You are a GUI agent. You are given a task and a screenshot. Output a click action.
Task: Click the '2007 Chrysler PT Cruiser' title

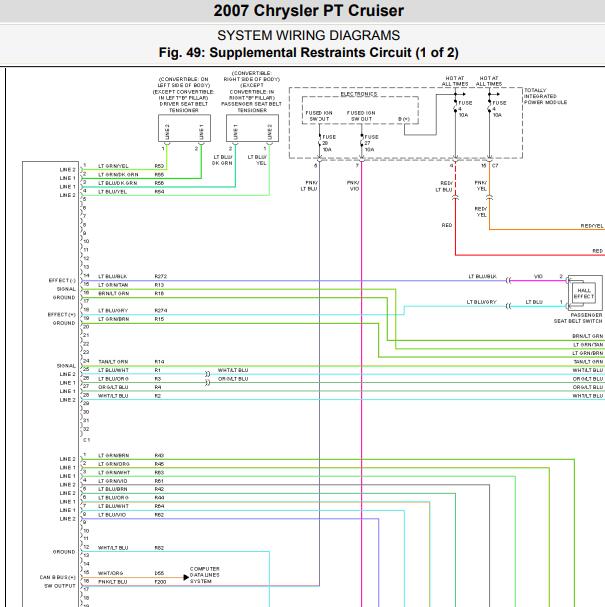[x=308, y=10]
